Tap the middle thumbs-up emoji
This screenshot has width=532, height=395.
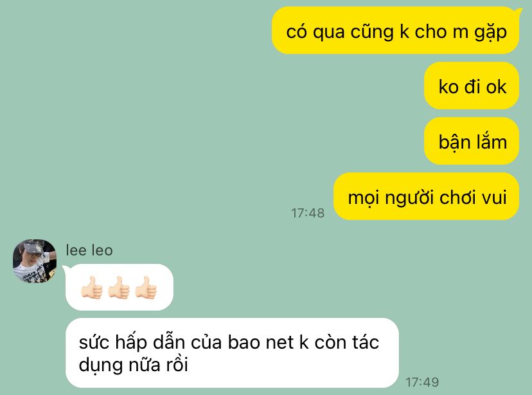pos(119,288)
